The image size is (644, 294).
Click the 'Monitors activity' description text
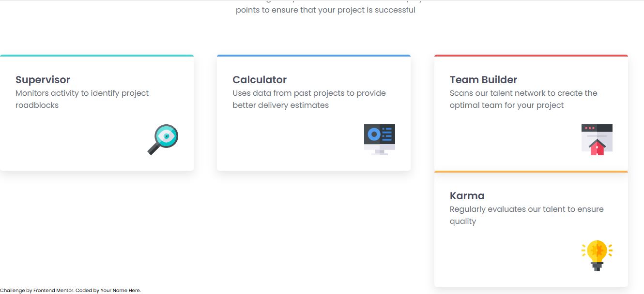pyautogui.click(x=82, y=99)
